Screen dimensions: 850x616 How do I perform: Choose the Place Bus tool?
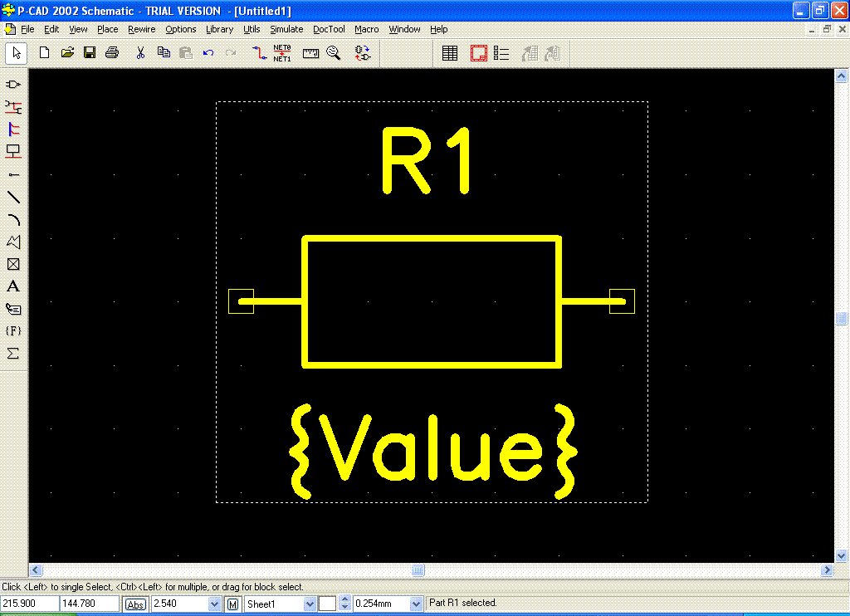pyautogui.click(x=13, y=130)
